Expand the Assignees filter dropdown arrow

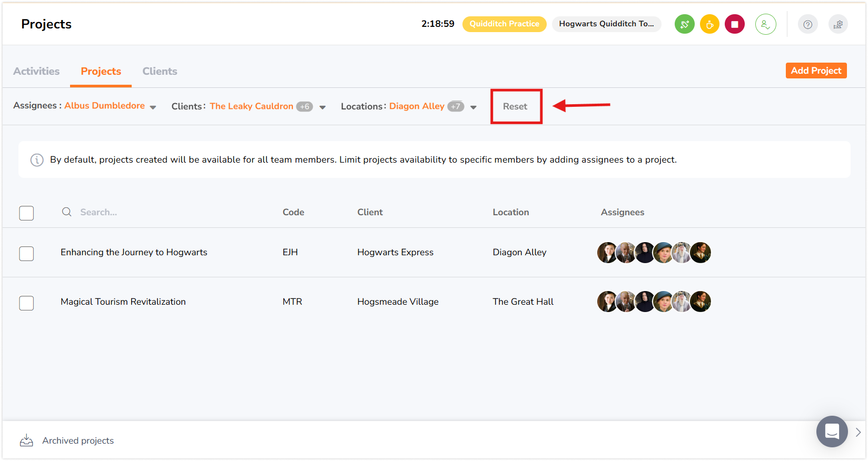click(153, 107)
